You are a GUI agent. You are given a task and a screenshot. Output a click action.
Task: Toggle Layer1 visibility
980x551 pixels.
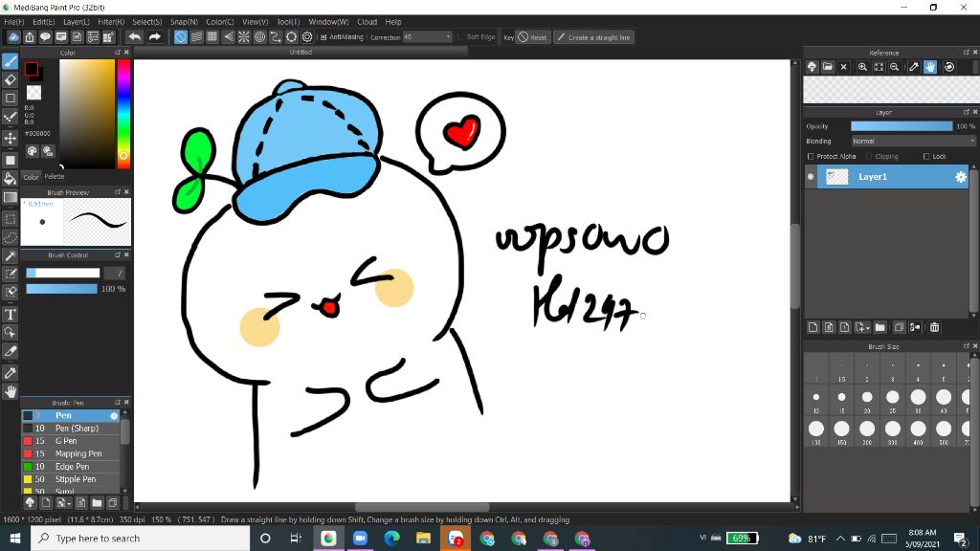coord(811,177)
